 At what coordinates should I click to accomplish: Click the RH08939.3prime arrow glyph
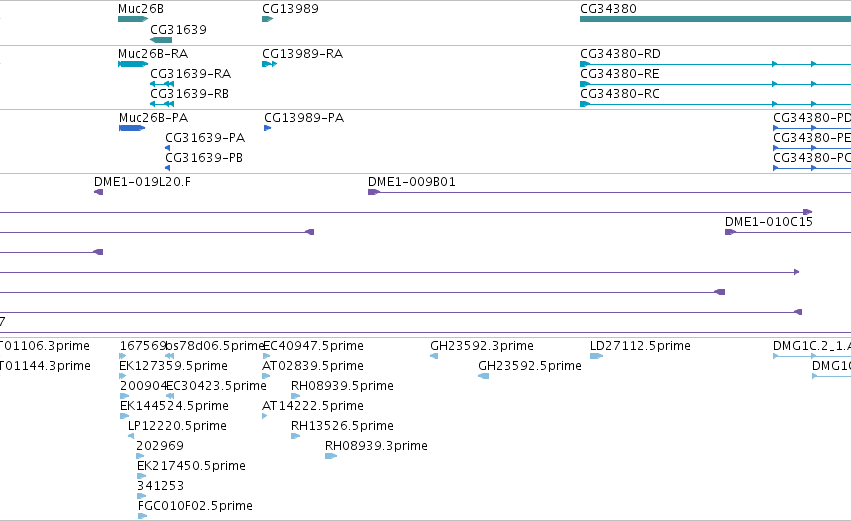[x=331, y=456]
